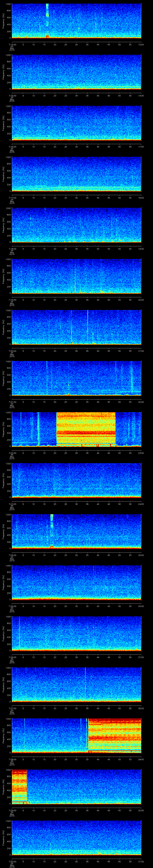Click the Frequency (Hz) axis label of 7:30 spectrogram

(x=3, y=838)
